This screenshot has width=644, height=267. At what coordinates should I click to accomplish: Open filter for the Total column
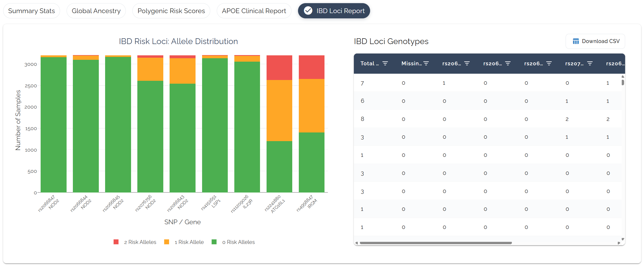[385, 63]
